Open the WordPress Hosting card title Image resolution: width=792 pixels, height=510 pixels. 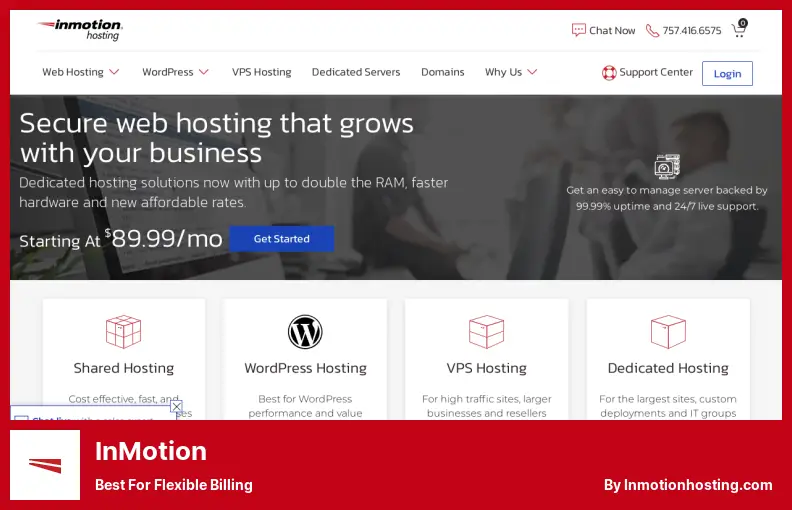pos(306,368)
